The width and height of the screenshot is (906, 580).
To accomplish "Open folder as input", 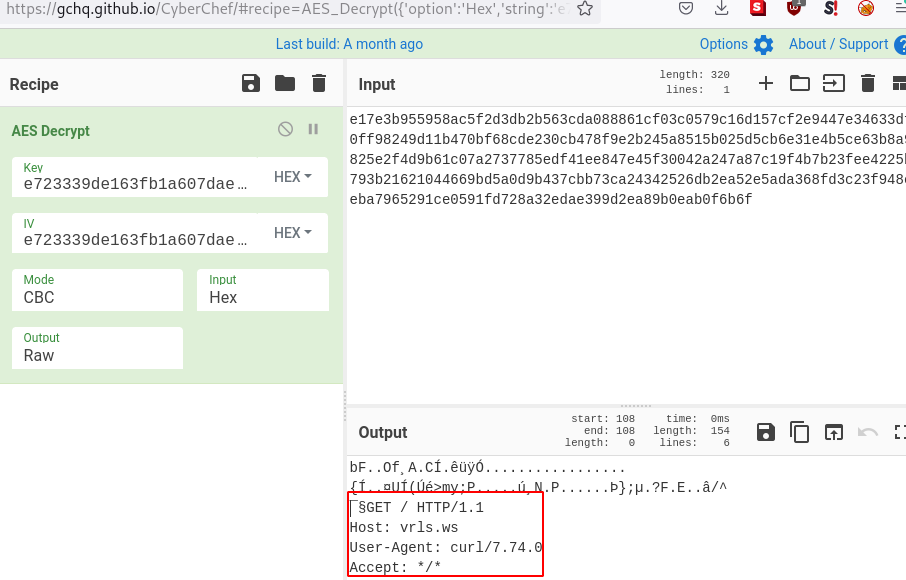I will 800,83.
